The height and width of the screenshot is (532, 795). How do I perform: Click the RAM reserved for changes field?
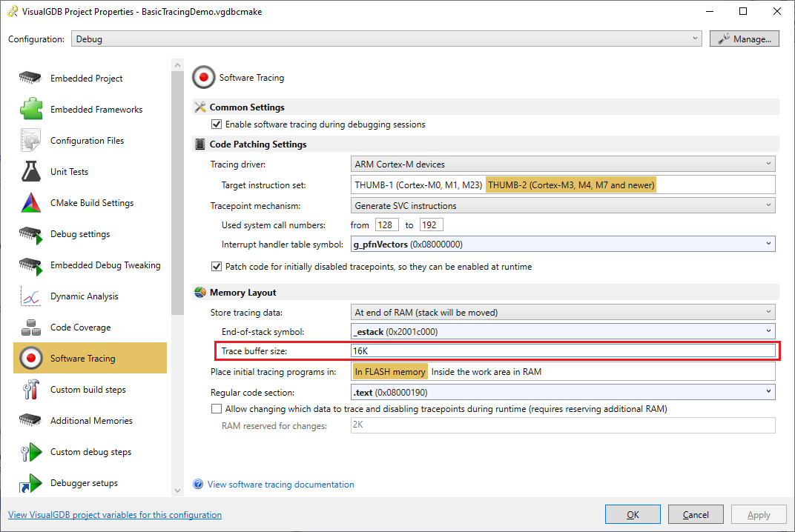(x=563, y=425)
